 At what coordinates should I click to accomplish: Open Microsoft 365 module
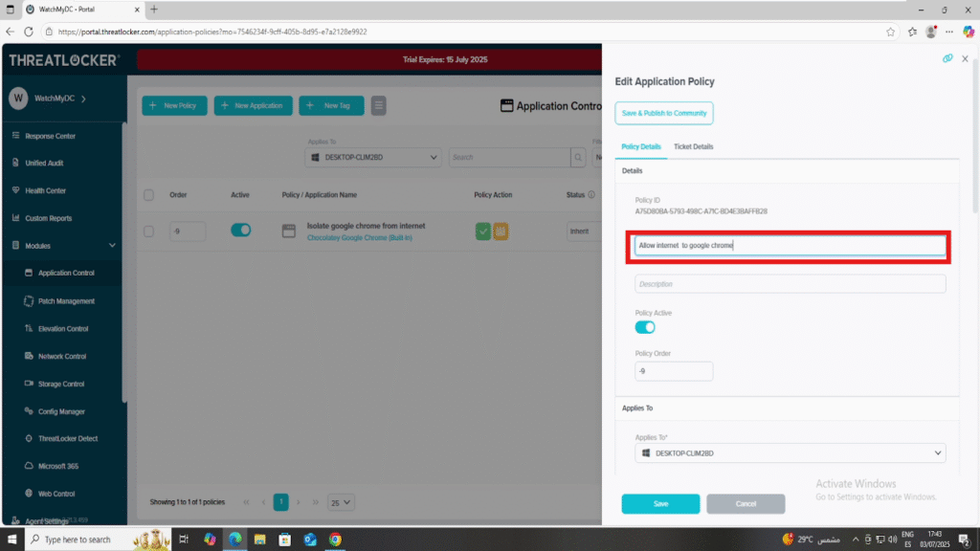[58, 466]
